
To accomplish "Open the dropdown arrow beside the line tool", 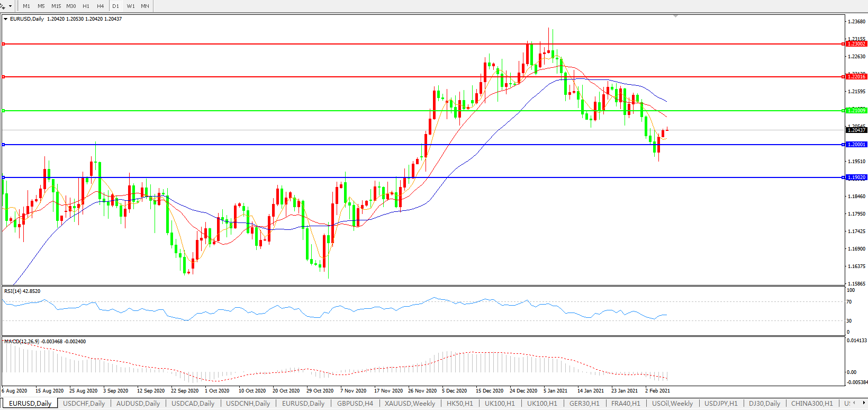I will (x=10, y=6).
